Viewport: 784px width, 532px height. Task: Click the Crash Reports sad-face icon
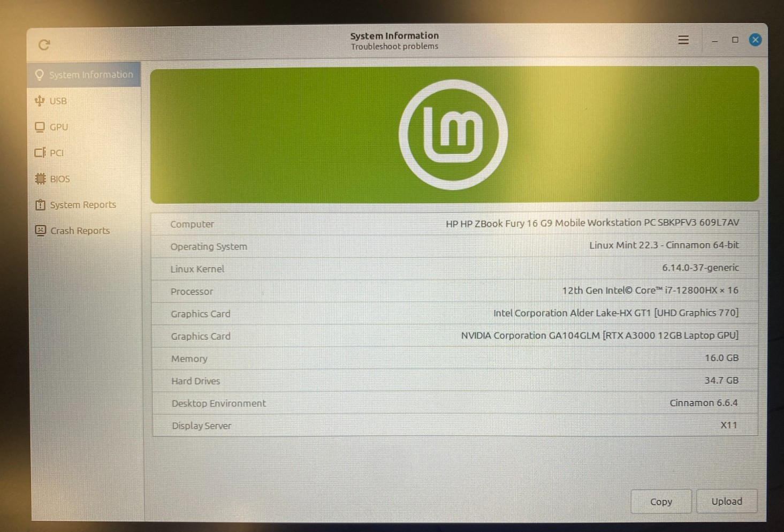40,230
